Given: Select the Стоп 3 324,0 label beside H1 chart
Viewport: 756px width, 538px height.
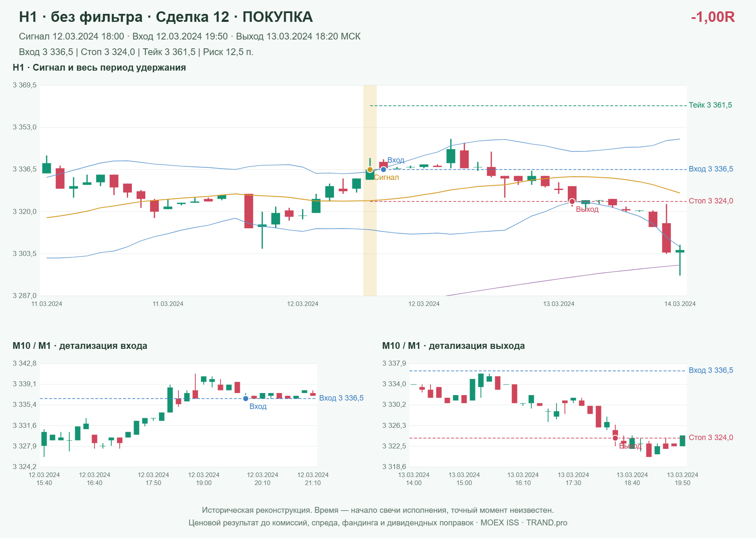Looking at the screenshot, I should click(x=711, y=201).
